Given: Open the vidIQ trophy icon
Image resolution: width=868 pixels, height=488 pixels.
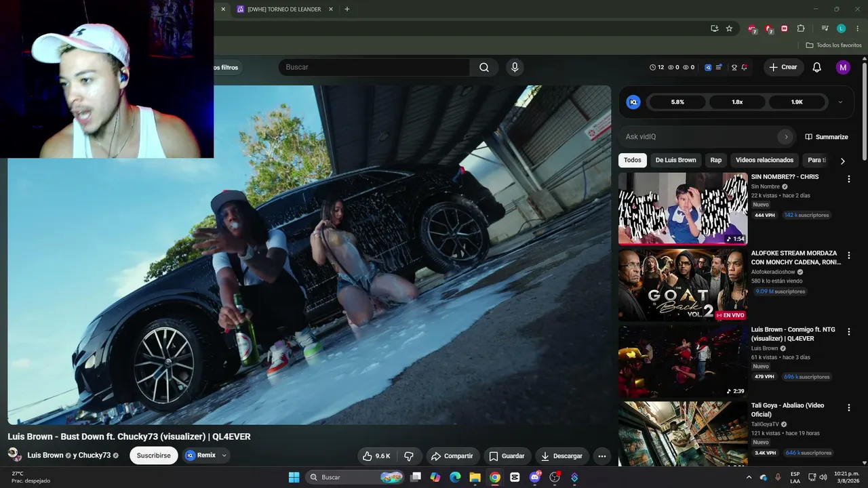Looking at the screenshot, I should (x=734, y=67).
